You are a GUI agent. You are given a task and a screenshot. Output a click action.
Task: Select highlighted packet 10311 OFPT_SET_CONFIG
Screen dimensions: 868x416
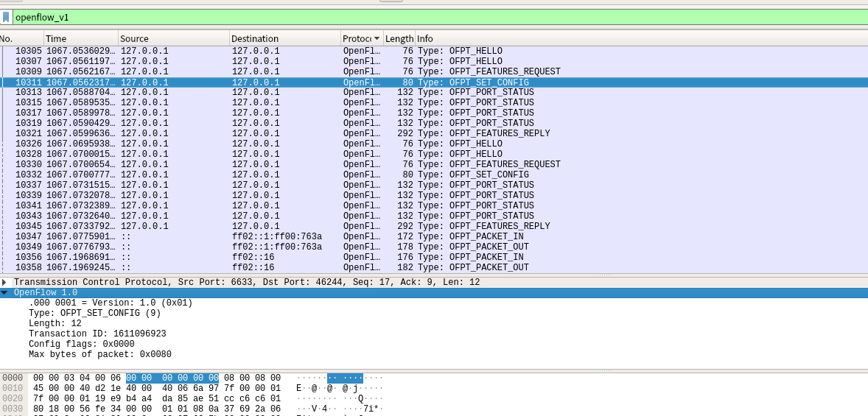tap(434, 82)
